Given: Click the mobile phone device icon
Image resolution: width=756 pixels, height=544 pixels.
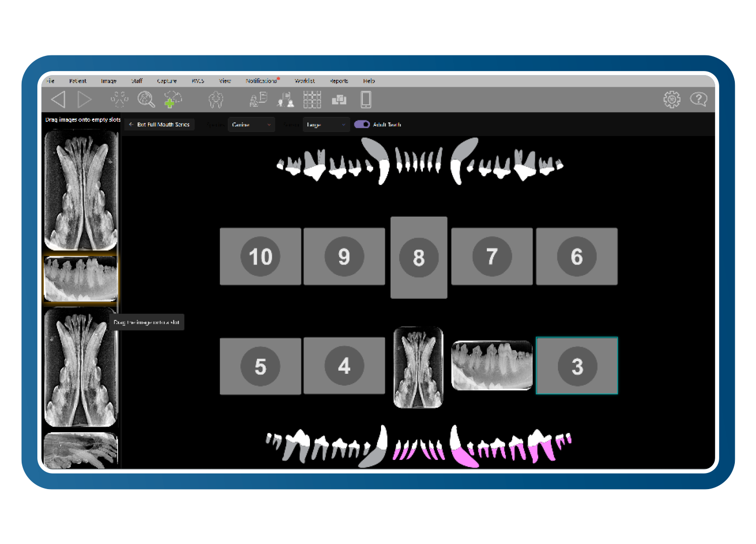Looking at the screenshot, I should (366, 99).
